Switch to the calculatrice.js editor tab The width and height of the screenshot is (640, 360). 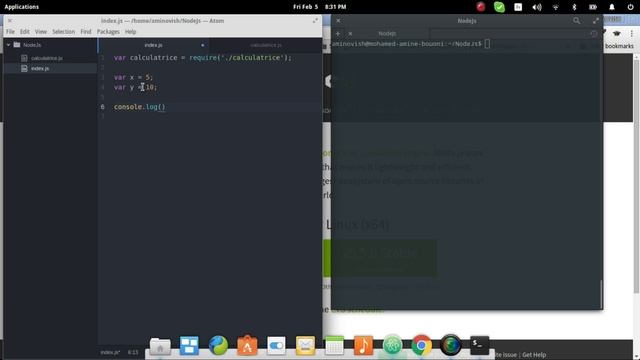coord(266,45)
